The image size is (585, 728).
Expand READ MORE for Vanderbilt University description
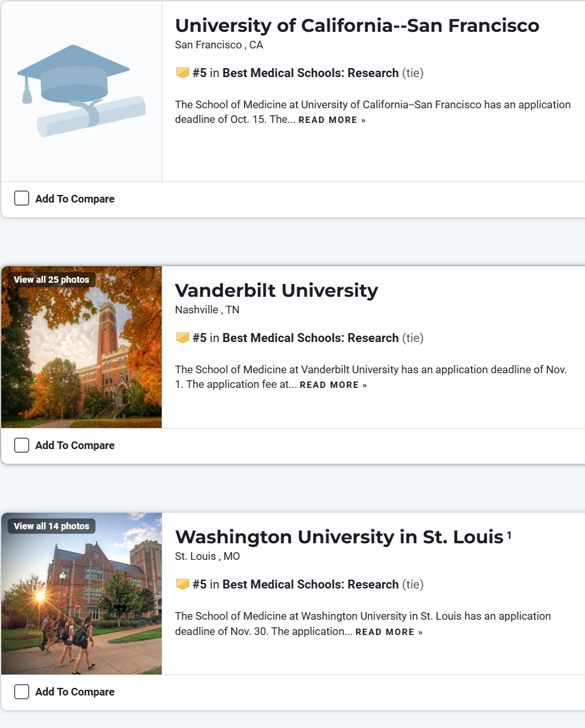[x=333, y=385]
